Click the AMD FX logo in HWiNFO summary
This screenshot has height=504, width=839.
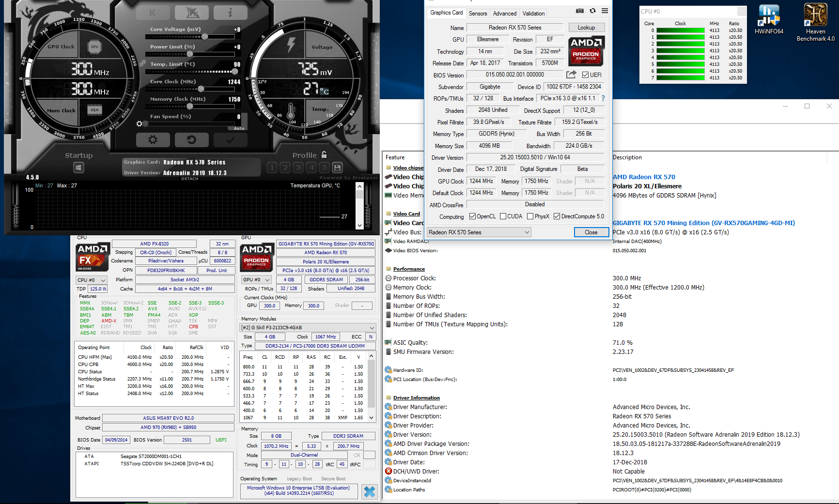click(93, 257)
